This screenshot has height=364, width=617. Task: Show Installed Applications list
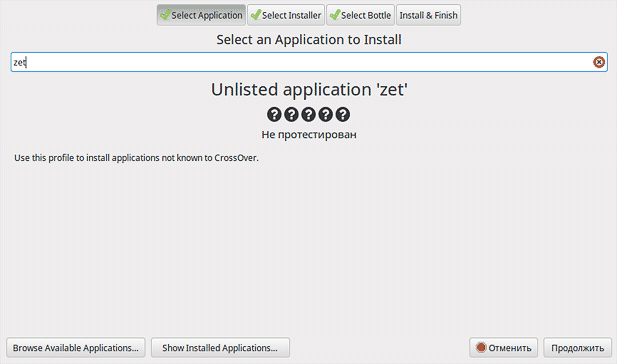tap(220, 348)
